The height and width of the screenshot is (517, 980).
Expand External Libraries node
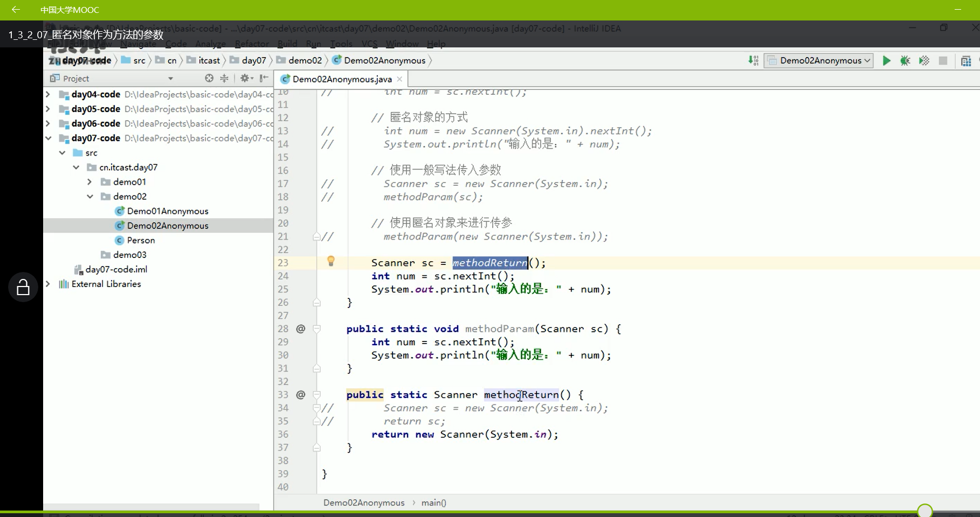[48, 284]
